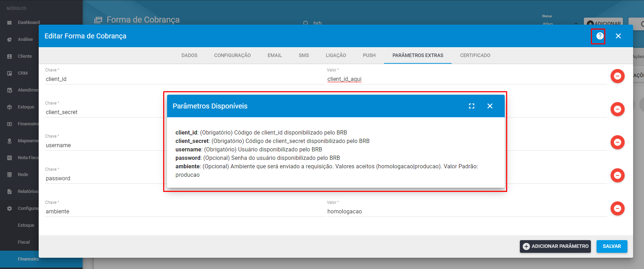
Task: Close the Parâmetros Disponíveis popup
Action: pyautogui.click(x=490, y=106)
